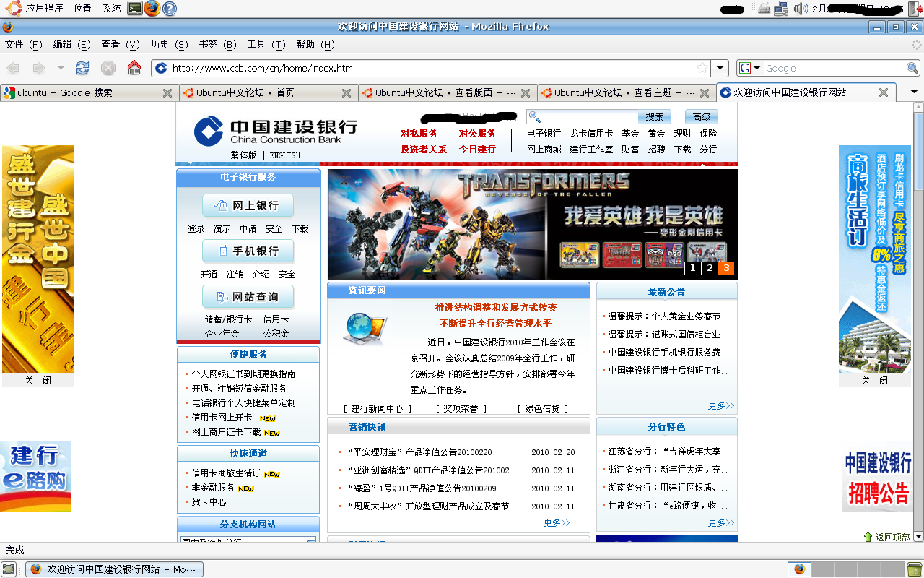Open the 查看(V) menu
This screenshot has height=578, width=924.
[x=121, y=45]
